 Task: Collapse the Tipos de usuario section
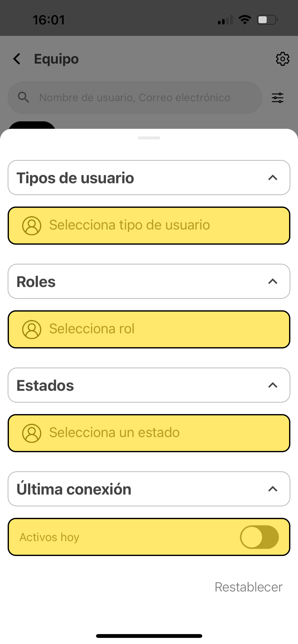pos(273,178)
